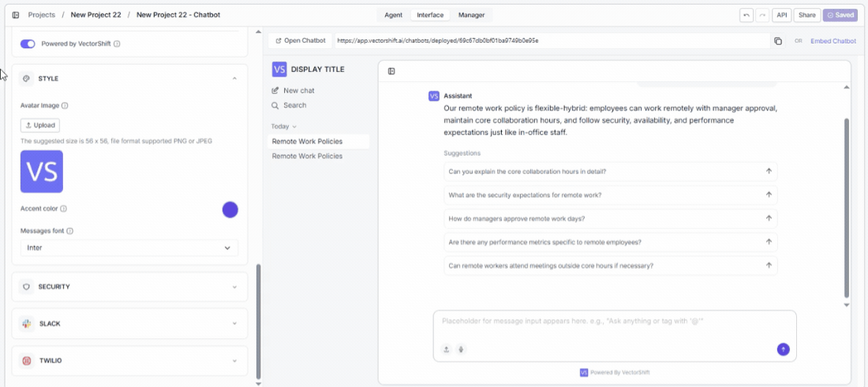Click the Slack logo icon
The image size is (868, 387).
[x=26, y=323]
